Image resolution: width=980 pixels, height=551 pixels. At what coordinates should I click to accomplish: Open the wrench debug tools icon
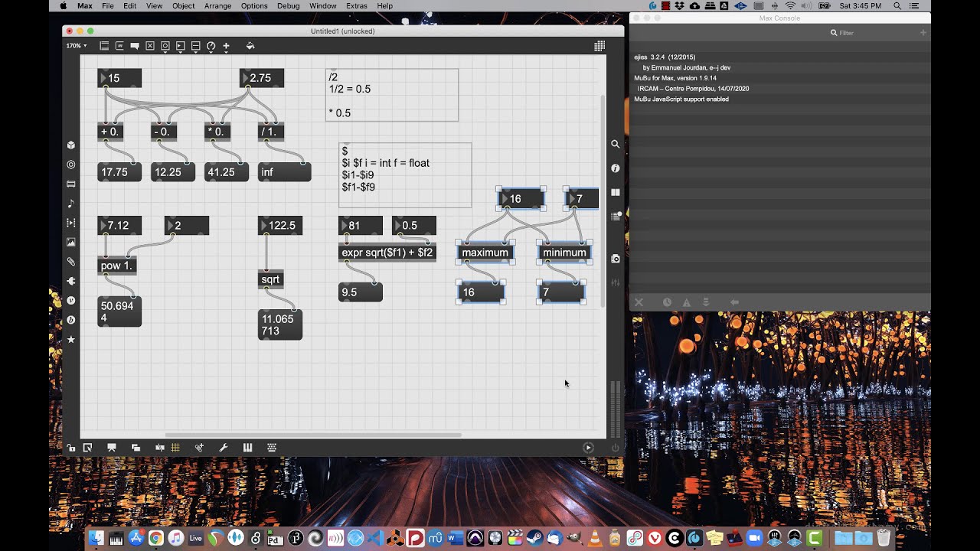[x=224, y=448]
